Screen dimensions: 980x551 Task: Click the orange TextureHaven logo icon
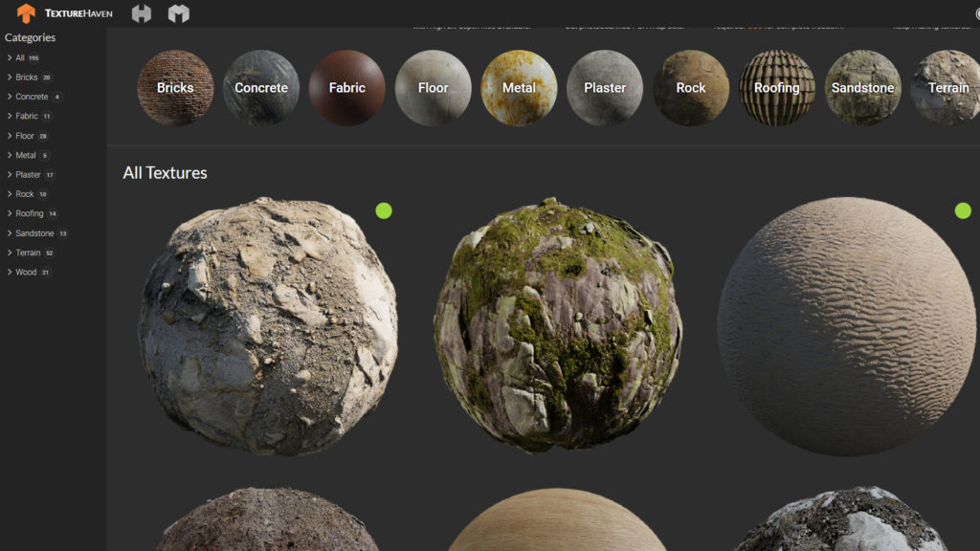pos(26,13)
